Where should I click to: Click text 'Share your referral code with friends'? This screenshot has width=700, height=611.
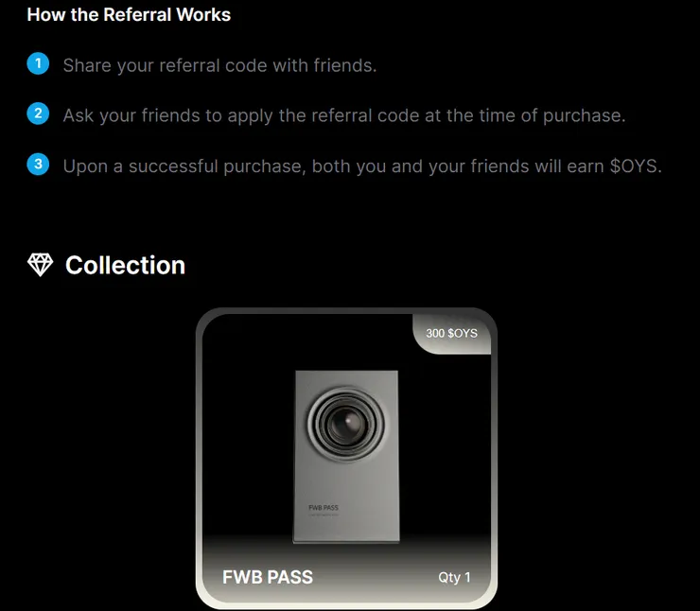click(x=219, y=65)
